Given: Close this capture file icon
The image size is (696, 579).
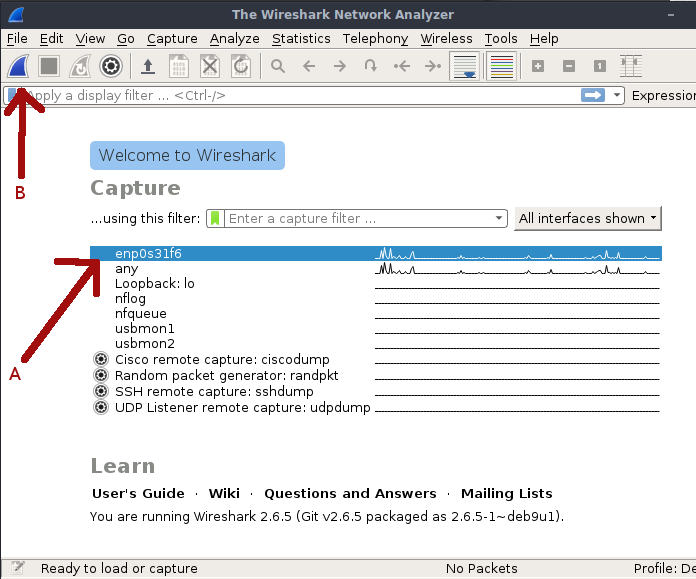Looking at the screenshot, I should point(210,67).
